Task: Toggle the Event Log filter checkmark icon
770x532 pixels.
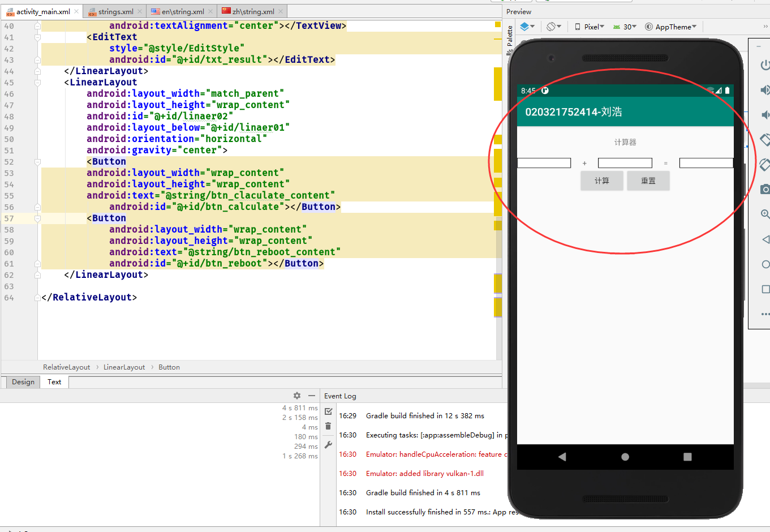Action: point(328,411)
